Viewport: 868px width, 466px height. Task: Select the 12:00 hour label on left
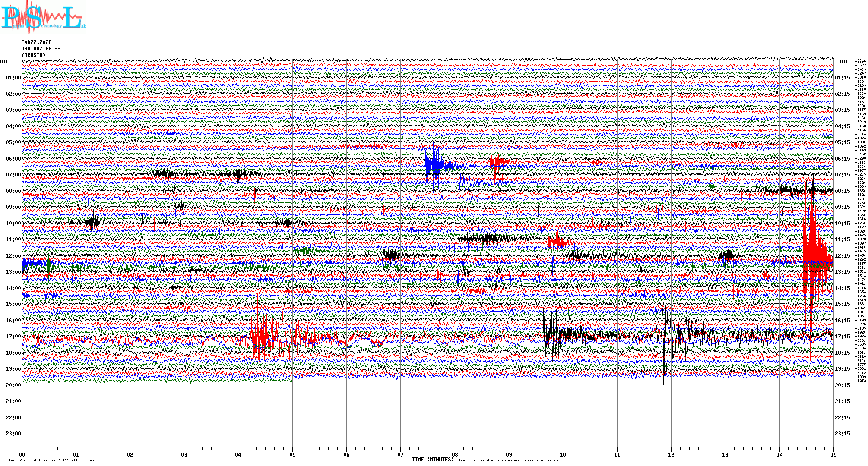(13, 256)
